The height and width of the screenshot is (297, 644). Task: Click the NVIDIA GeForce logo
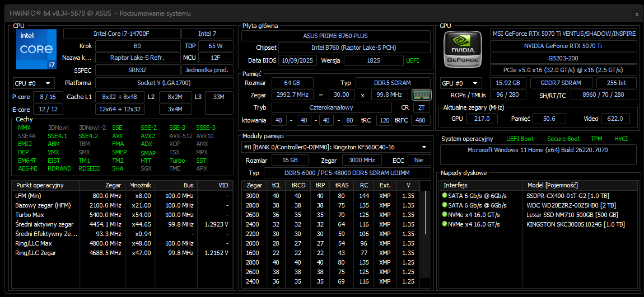pos(463,49)
